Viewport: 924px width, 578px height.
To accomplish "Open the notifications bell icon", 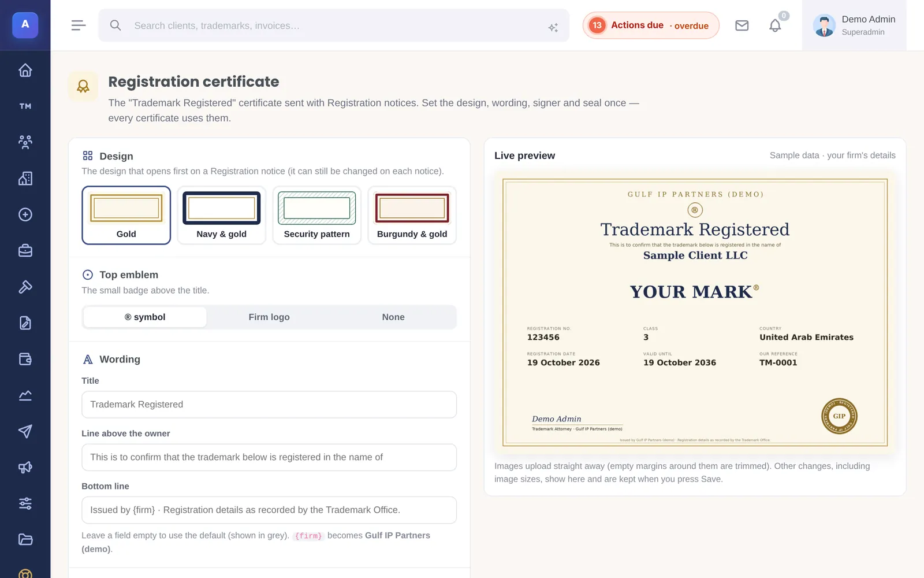I will 775,25.
